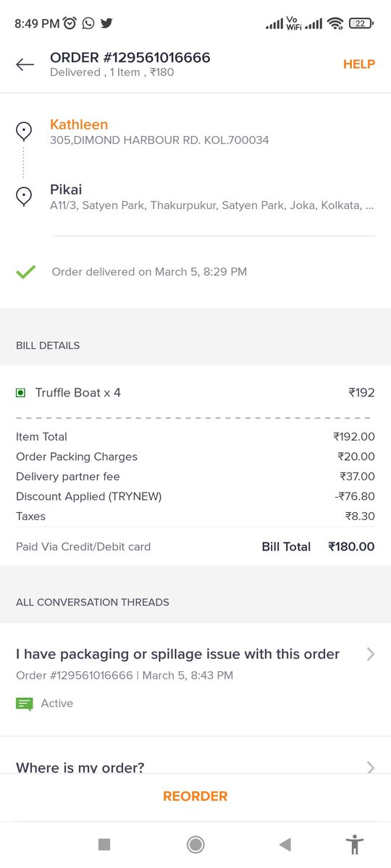
Task: Tap the green delivered checkmark icon
Action: coord(25,273)
